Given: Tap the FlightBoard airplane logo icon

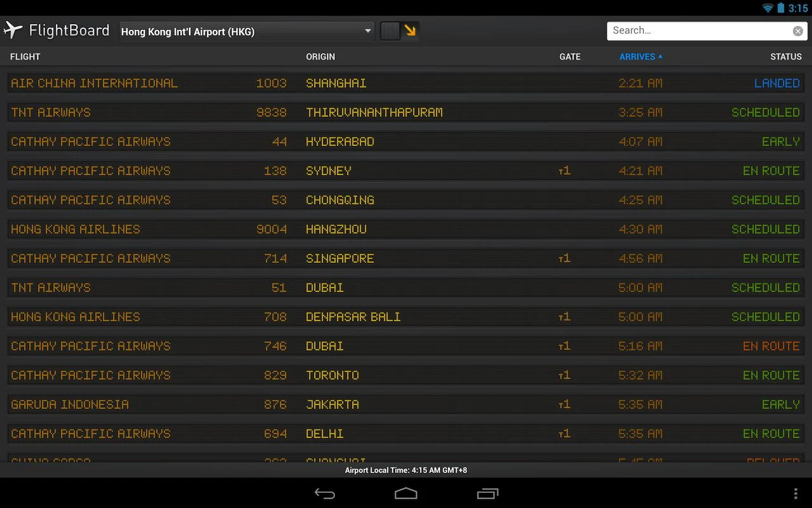Looking at the screenshot, I should pos(13,30).
